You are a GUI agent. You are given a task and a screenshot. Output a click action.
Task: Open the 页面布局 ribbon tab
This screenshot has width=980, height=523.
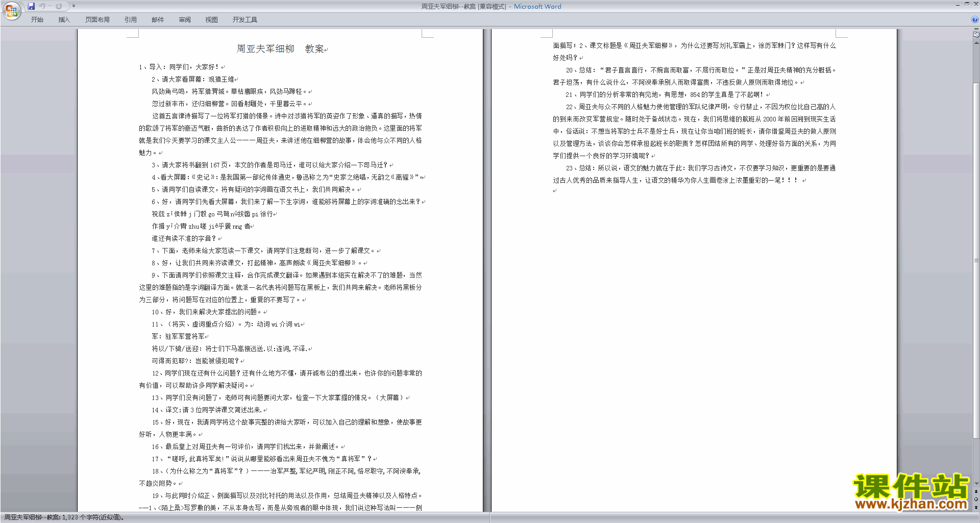97,20
